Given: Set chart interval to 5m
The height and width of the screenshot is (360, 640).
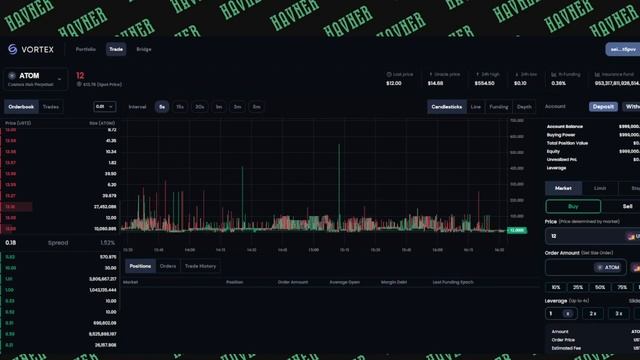Looking at the screenshot, I should 256,107.
